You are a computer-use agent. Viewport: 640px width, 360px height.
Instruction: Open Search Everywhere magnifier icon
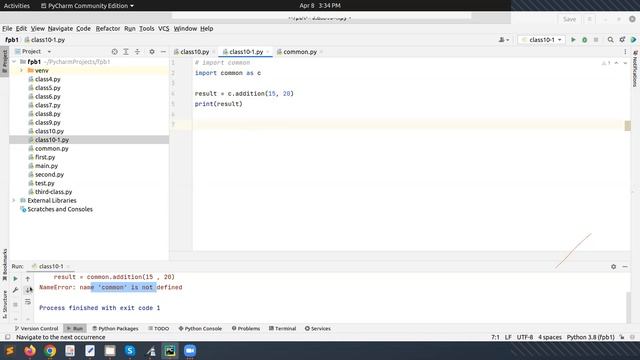611,40
